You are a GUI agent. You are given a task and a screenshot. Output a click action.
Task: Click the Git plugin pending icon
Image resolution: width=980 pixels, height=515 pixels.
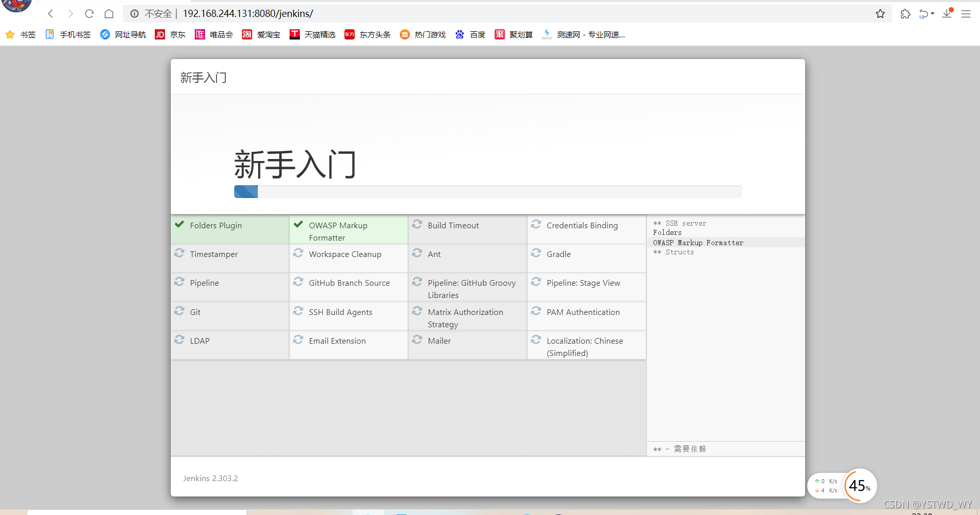click(179, 311)
